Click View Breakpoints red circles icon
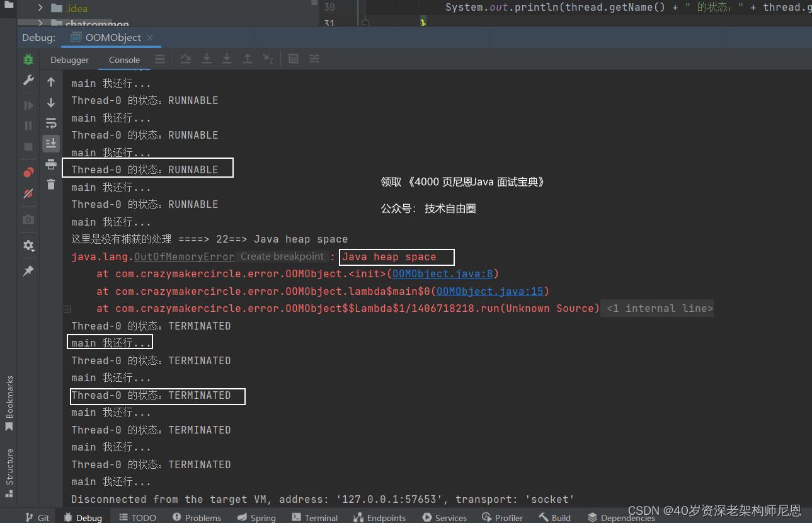The height and width of the screenshot is (523, 812). [x=28, y=173]
